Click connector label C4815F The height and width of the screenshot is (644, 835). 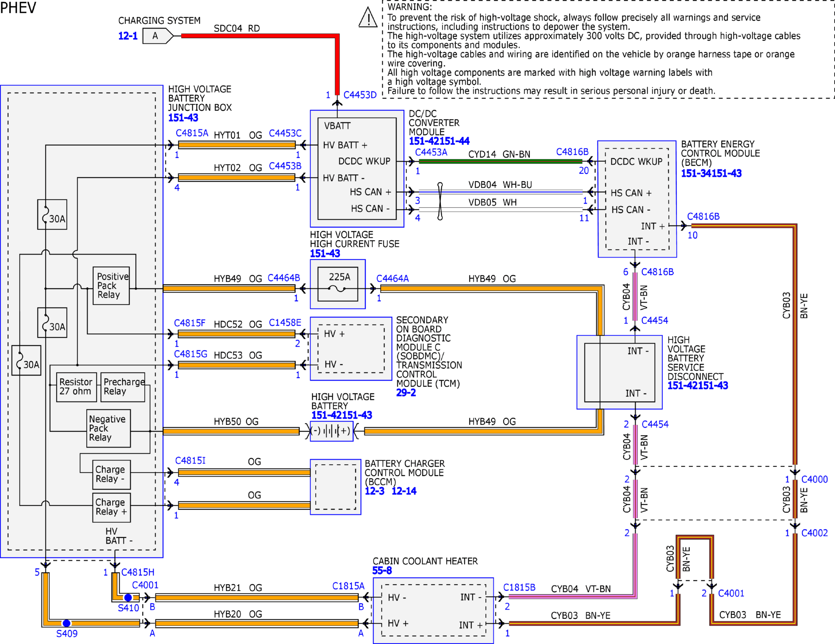[x=190, y=323]
